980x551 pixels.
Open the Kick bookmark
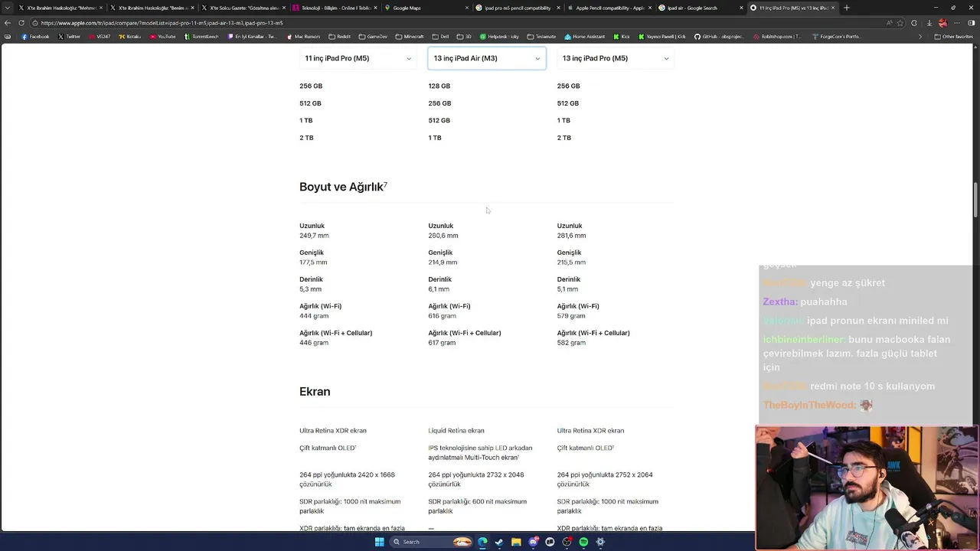[x=622, y=36]
